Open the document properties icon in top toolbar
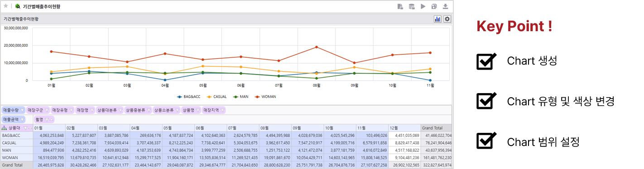 click(400, 6)
